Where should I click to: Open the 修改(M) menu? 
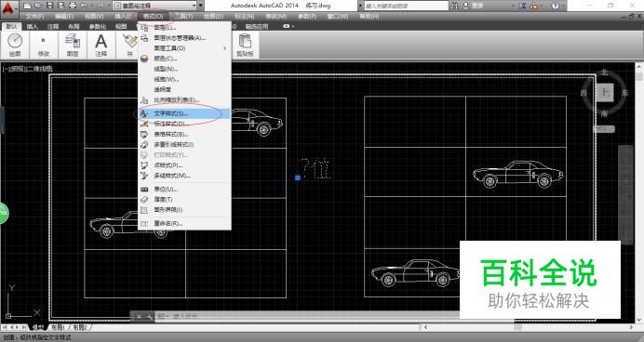(276, 17)
